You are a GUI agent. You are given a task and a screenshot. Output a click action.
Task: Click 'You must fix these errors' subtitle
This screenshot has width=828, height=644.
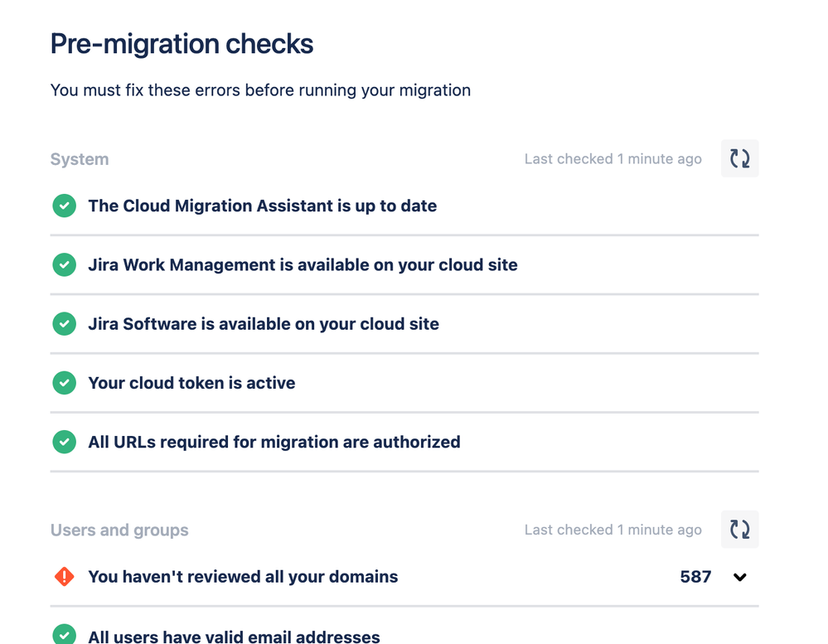pyautogui.click(x=260, y=90)
